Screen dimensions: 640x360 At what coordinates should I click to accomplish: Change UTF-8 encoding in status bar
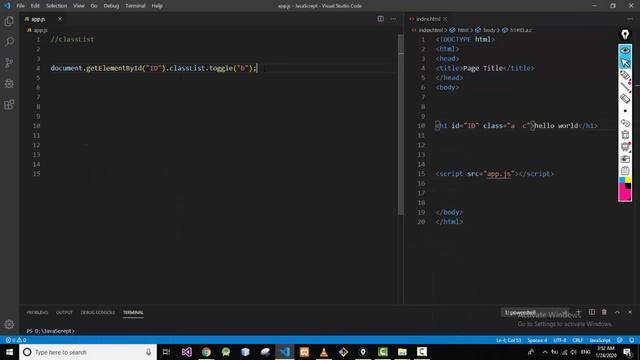coord(560,340)
